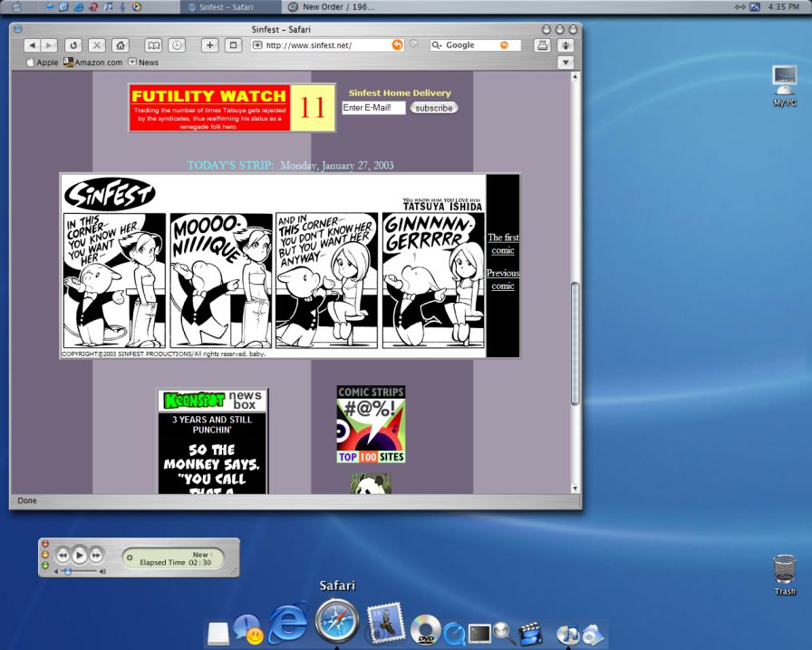
Task: Open the Mail stamp icon in dock
Action: click(385, 623)
